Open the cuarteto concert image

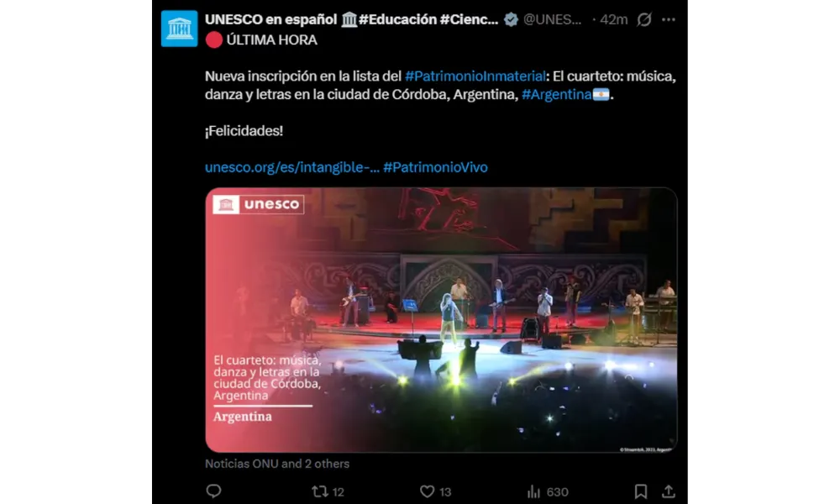point(441,320)
